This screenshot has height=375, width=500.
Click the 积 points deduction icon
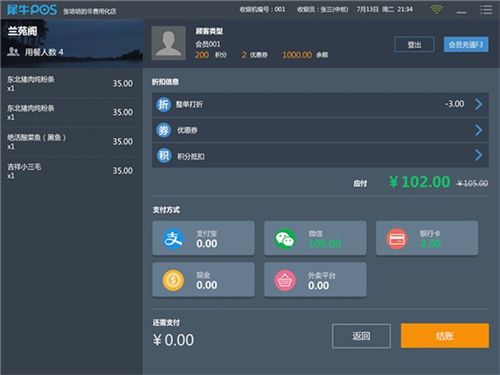click(x=163, y=155)
